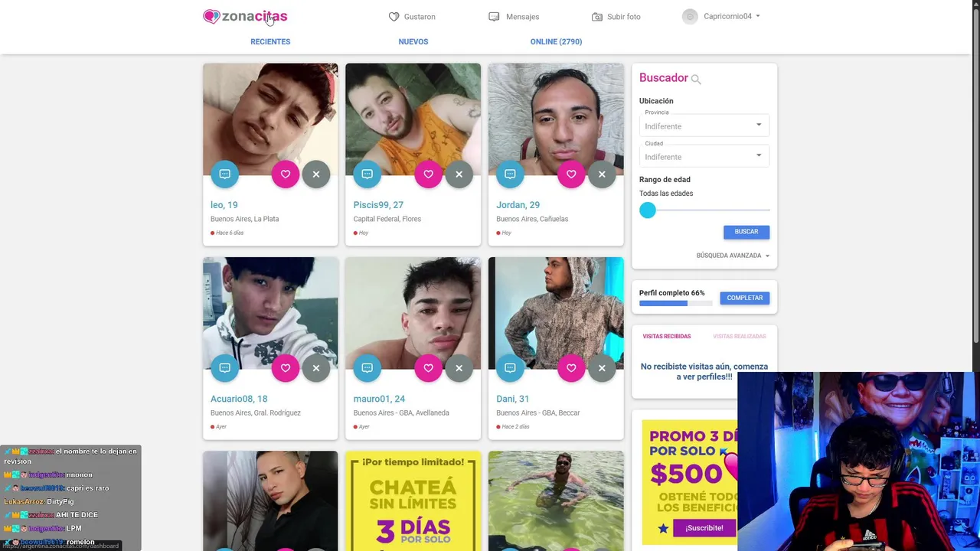The image size is (980, 551).
Task: Switch to the Nuevos tab
Action: [413, 41]
